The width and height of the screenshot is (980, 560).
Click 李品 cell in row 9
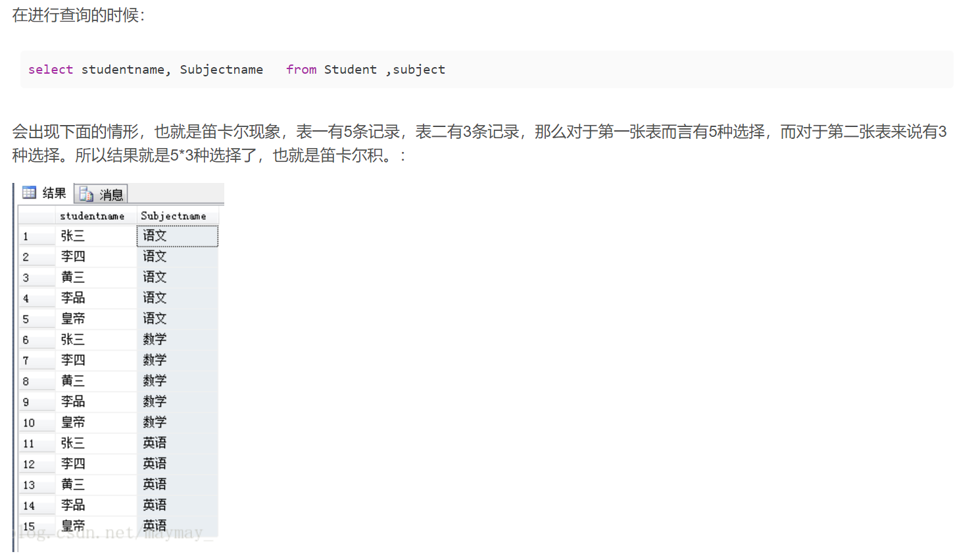(x=95, y=401)
